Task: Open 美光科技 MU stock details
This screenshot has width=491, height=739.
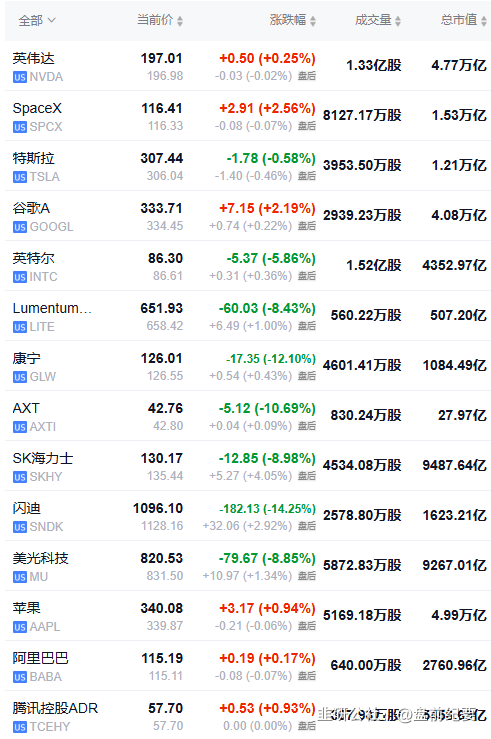Action: 248,566
